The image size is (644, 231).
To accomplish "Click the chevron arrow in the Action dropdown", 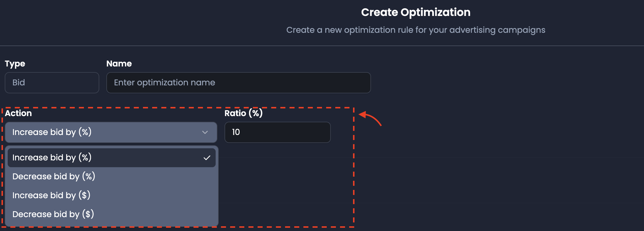I will [205, 132].
